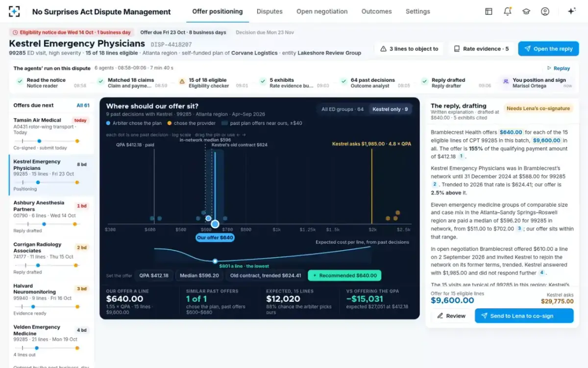Click the clock icon in eligibility notice badge
This screenshot has width=588, height=368.
15,32
